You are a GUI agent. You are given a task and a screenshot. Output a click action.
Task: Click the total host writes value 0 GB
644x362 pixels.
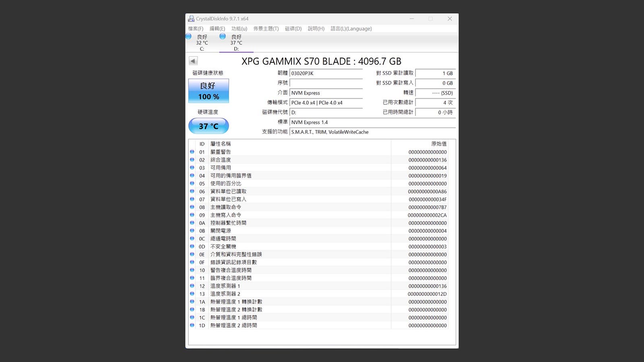[x=436, y=83]
